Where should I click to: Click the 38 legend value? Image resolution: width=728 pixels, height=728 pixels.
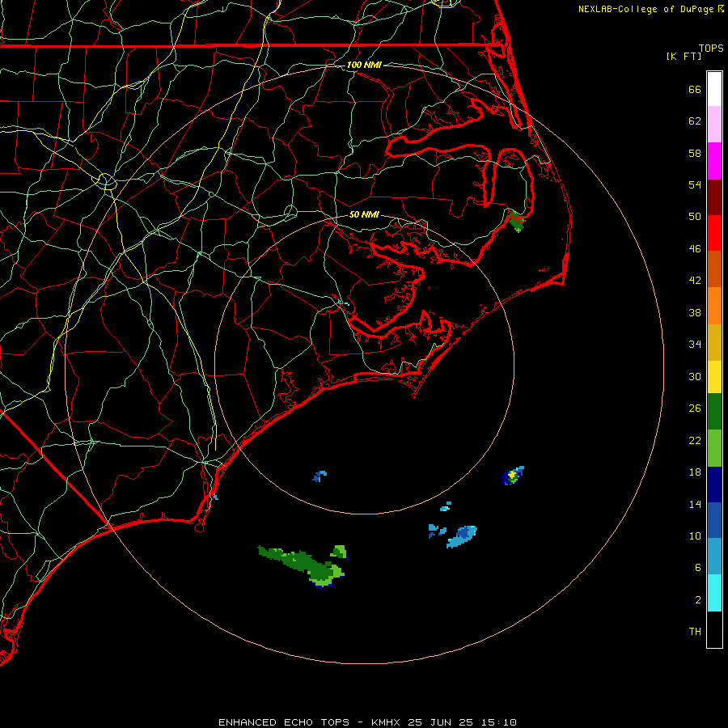pos(695,312)
